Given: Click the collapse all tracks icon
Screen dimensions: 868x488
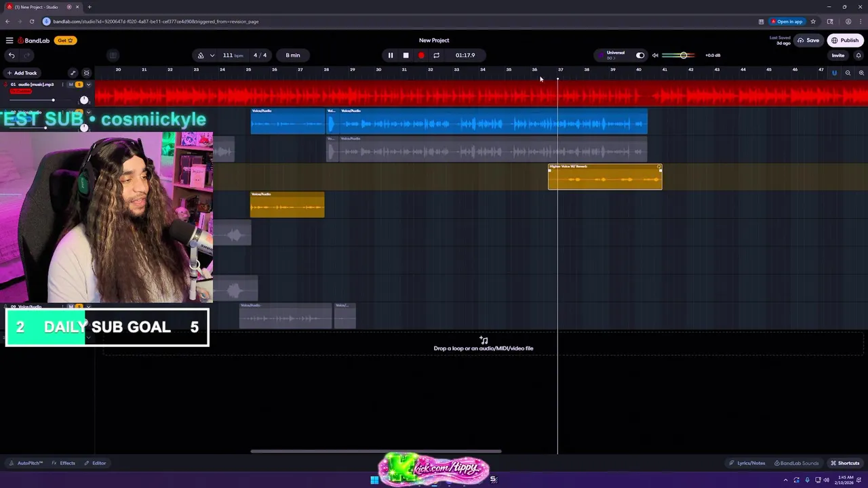Looking at the screenshot, I should click(x=86, y=73).
